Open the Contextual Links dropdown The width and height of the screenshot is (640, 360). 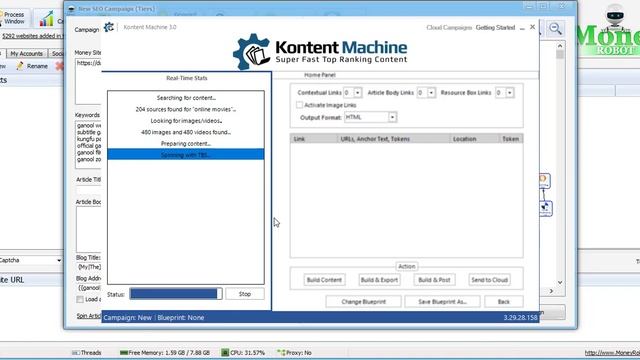click(x=358, y=93)
